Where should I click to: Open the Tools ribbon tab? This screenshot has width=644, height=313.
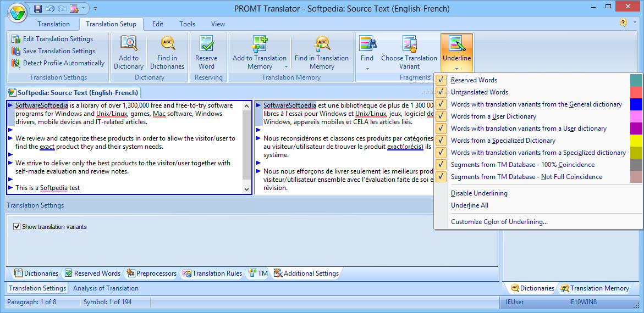click(188, 24)
